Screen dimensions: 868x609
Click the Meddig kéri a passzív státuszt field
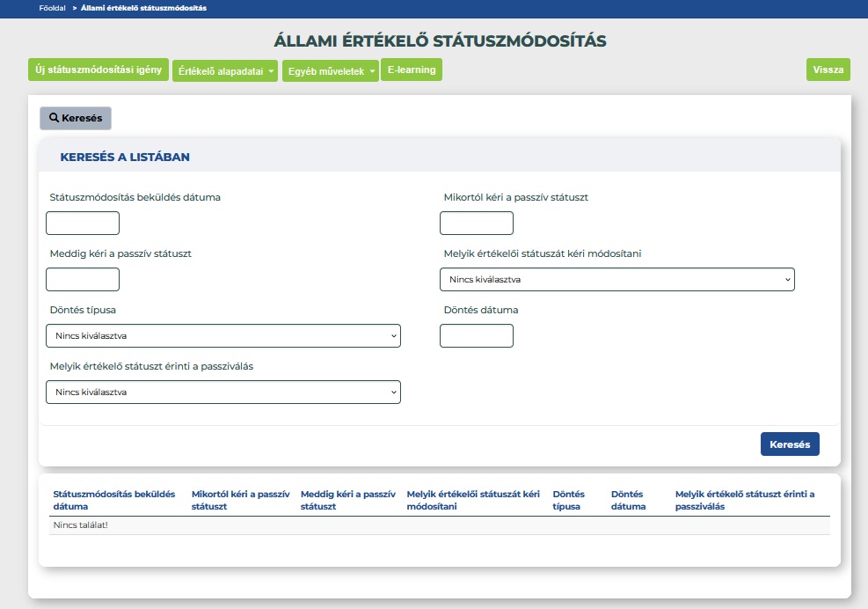point(83,279)
